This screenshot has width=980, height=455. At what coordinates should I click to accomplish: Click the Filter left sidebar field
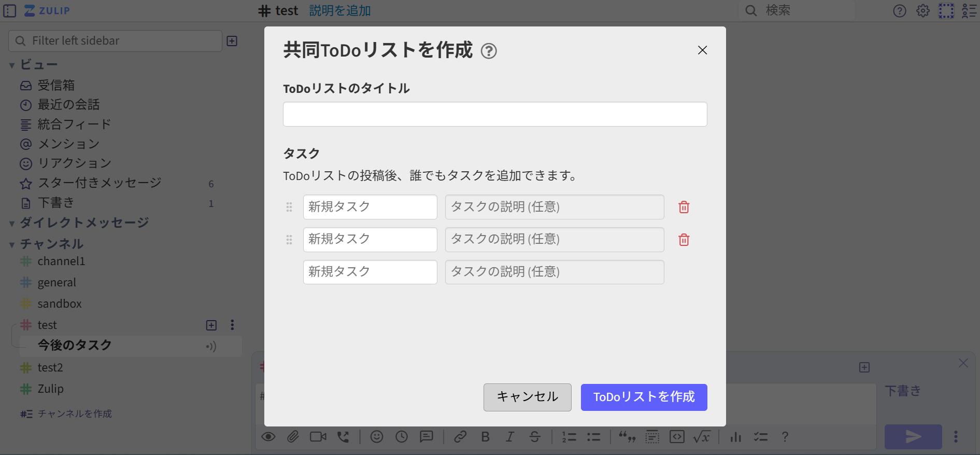pos(116,40)
